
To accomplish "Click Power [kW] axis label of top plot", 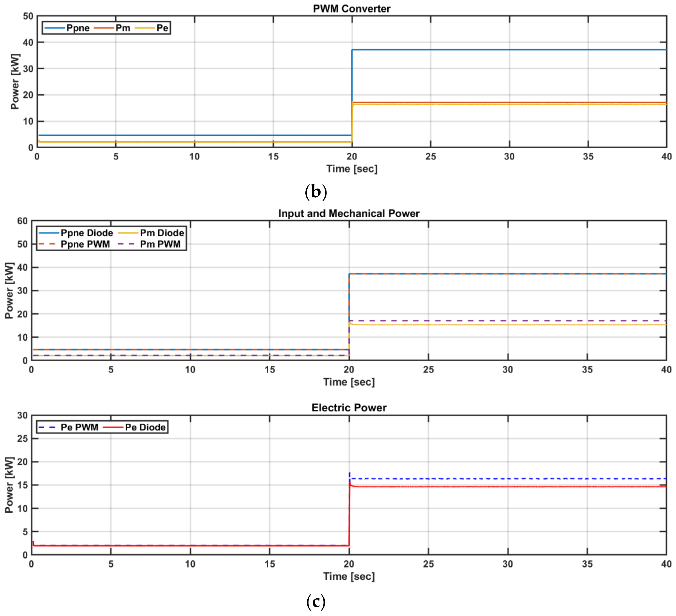I will [x=14, y=81].
